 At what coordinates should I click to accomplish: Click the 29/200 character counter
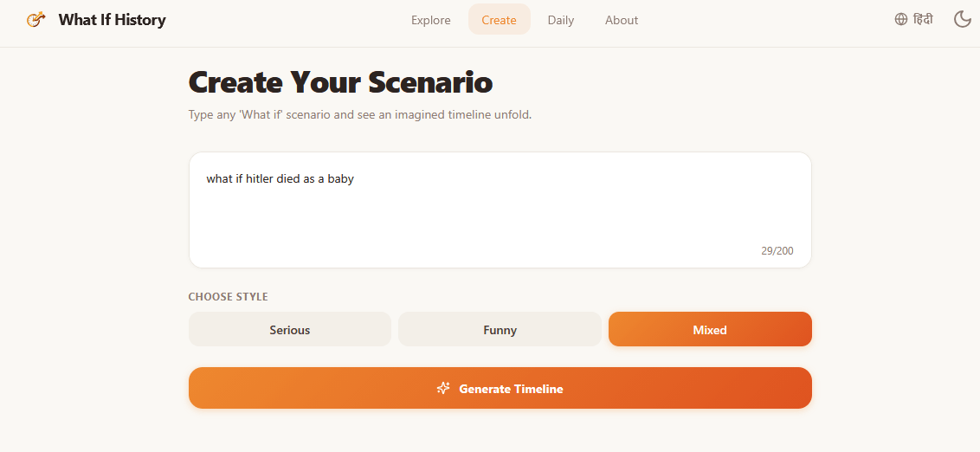777,251
